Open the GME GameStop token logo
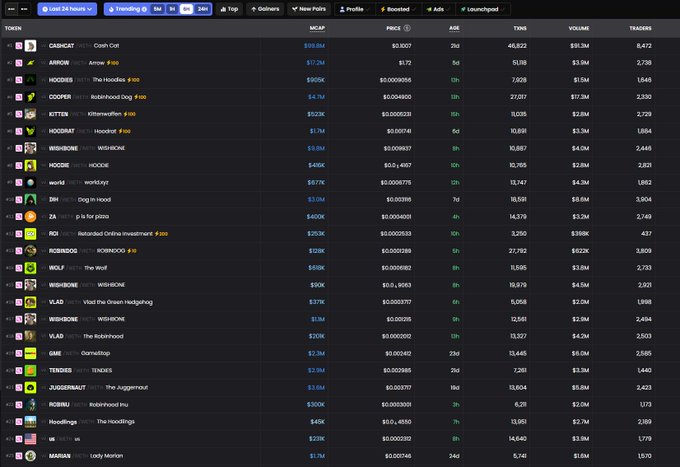 tap(30, 353)
